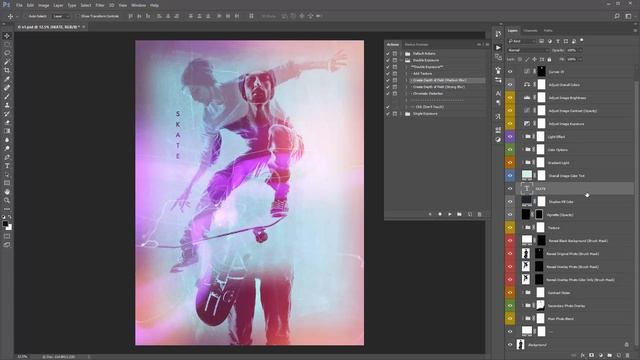
Task: Open the File menu
Action: pos(19,5)
